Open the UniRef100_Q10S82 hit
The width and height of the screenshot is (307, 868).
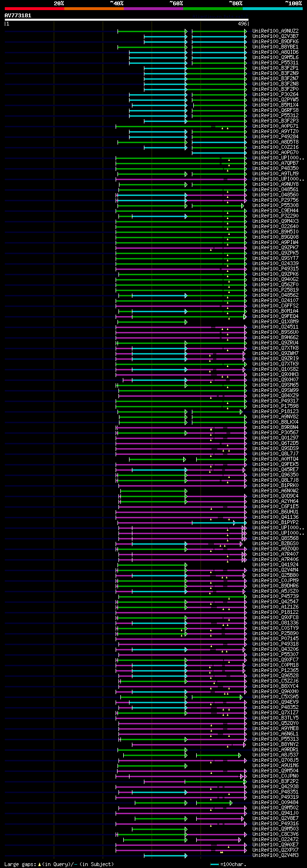point(275,369)
